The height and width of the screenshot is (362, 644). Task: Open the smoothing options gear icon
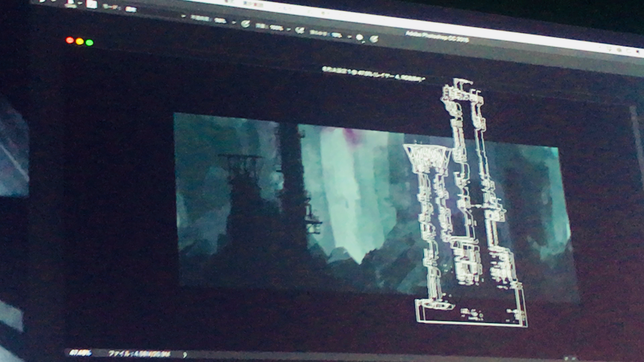tap(360, 38)
